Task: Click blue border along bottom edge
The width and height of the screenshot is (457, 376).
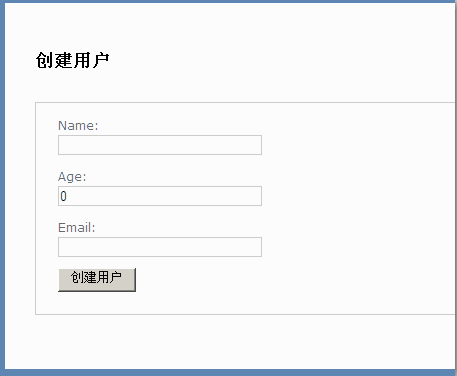Action: [x=228, y=373]
